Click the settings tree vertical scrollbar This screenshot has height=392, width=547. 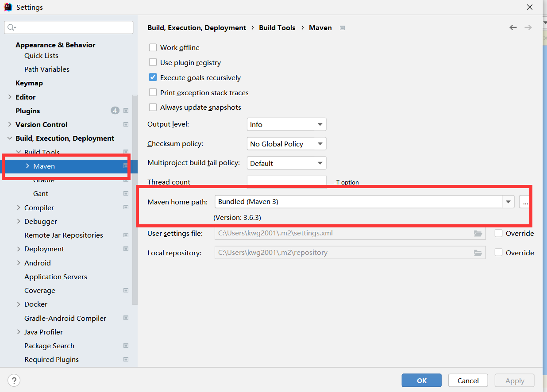pos(135,199)
